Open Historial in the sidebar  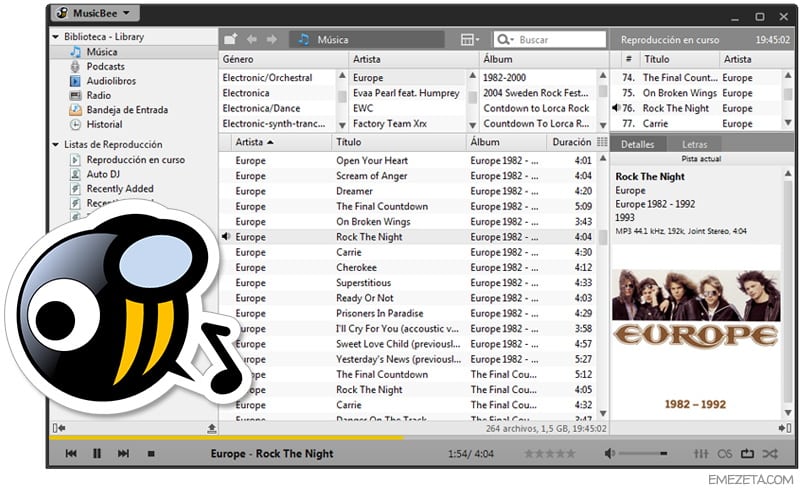point(104,124)
